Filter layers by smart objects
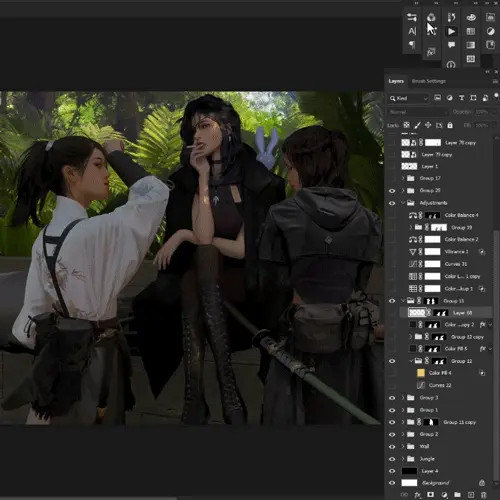The width and height of the screenshot is (500, 500). tap(485, 98)
